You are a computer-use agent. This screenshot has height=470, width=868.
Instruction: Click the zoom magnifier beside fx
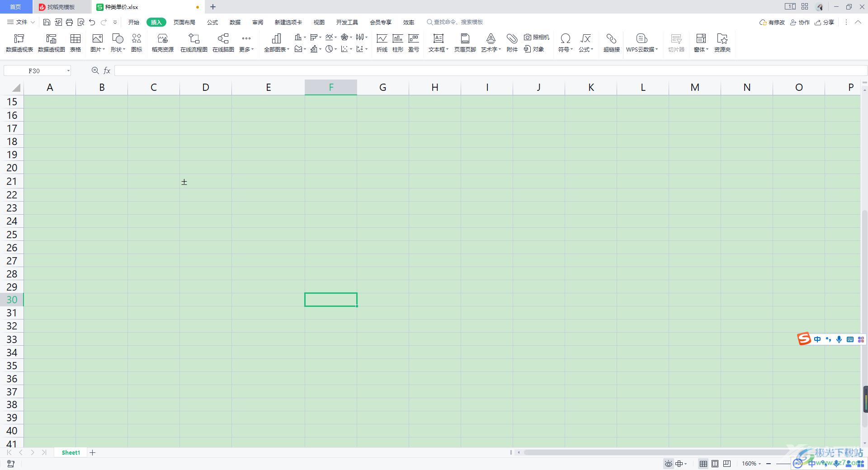click(x=95, y=70)
